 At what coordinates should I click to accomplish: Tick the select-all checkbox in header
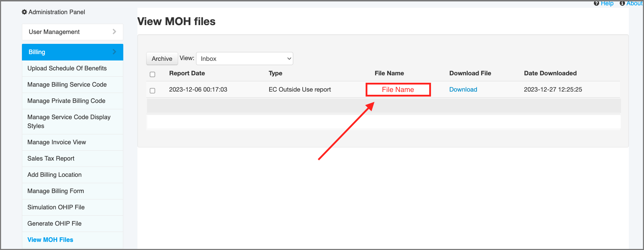click(x=153, y=74)
